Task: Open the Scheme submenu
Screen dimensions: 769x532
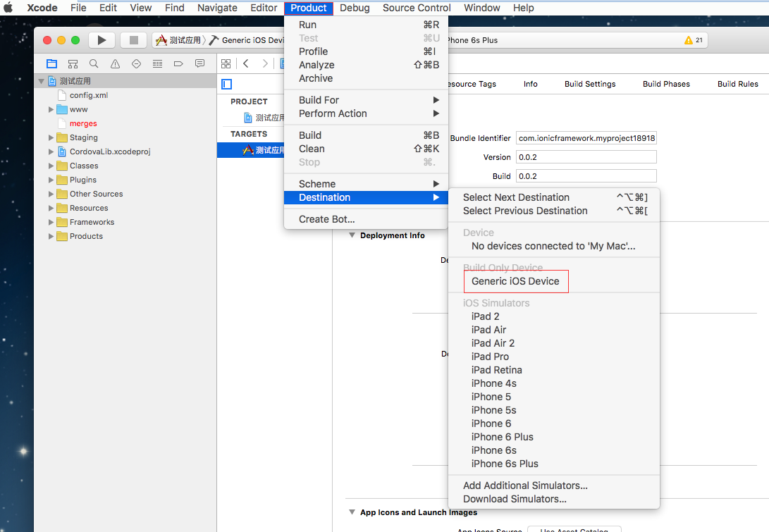Action: 366,184
